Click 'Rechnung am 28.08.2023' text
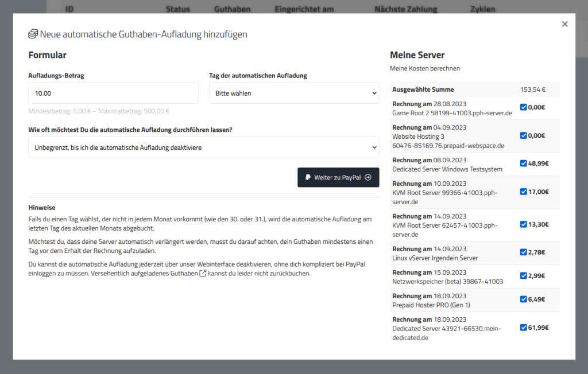Screen dimensions: 588x374 coord(430,104)
